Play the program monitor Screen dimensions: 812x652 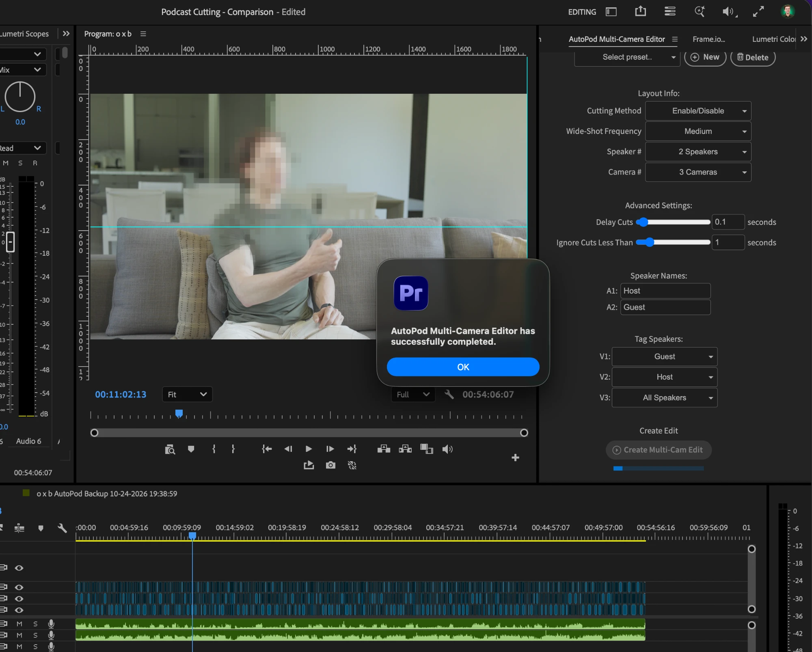(309, 449)
